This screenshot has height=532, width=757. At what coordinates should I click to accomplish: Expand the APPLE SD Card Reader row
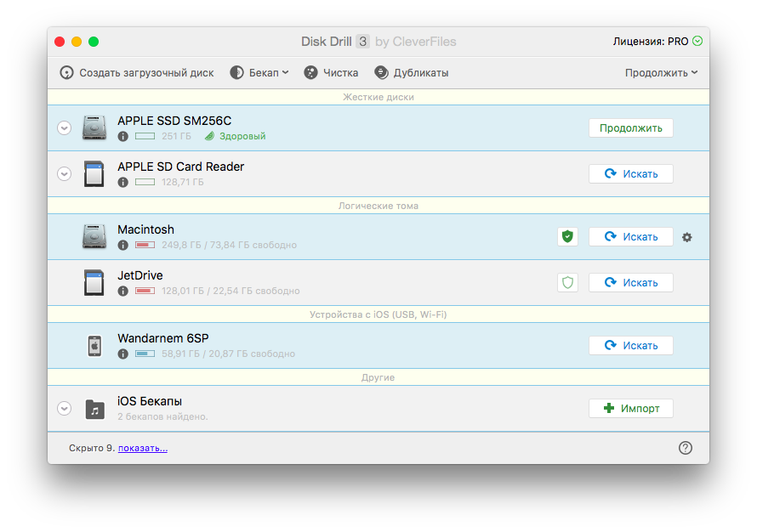(64, 174)
